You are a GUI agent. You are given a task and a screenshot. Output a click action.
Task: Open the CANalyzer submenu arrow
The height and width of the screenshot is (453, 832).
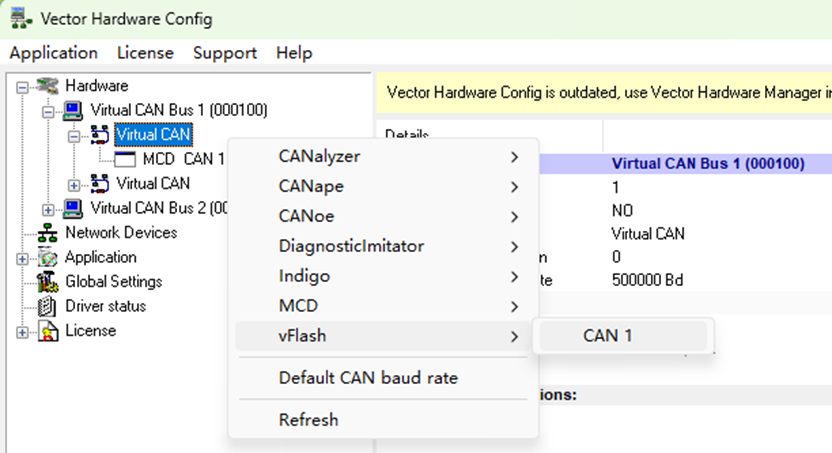tap(514, 157)
